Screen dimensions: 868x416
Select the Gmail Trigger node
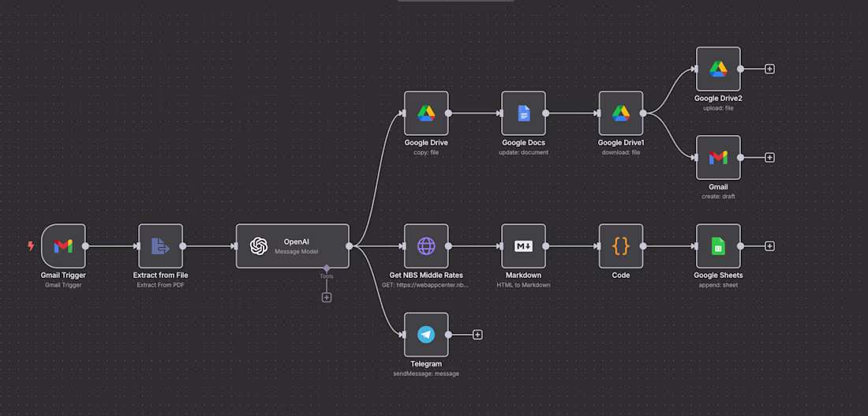[63, 246]
